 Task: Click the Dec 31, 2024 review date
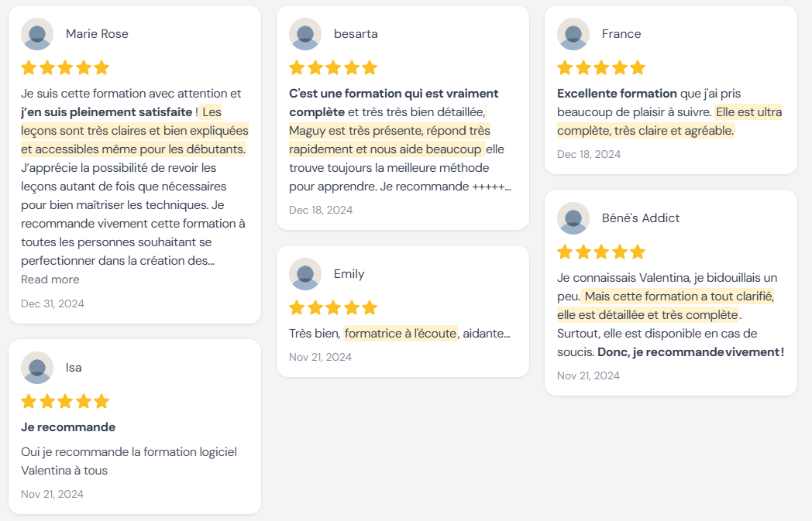tap(53, 303)
